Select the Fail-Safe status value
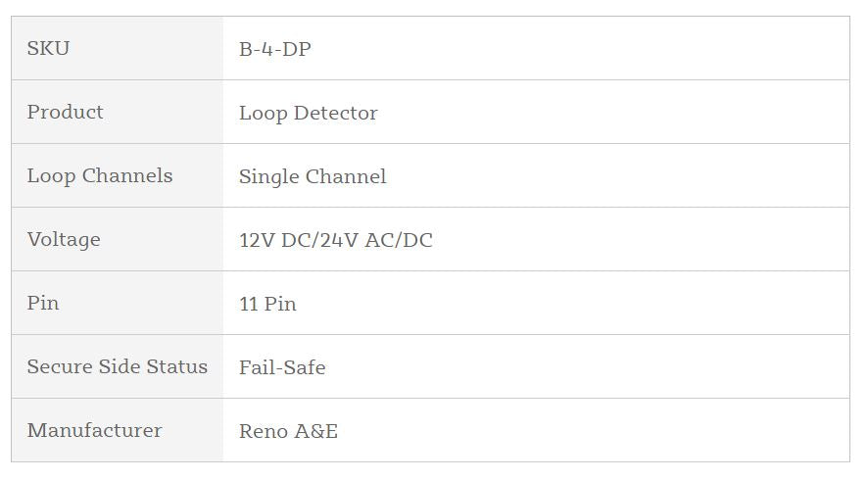This screenshot has width=868, height=481. click(x=282, y=367)
